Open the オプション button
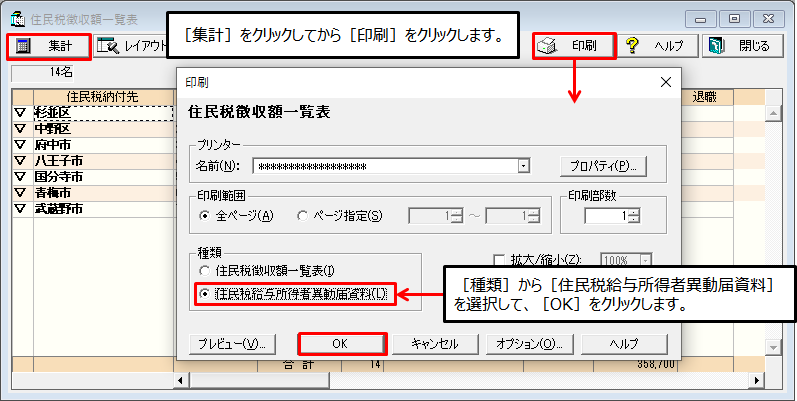797x401 pixels. [x=529, y=343]
